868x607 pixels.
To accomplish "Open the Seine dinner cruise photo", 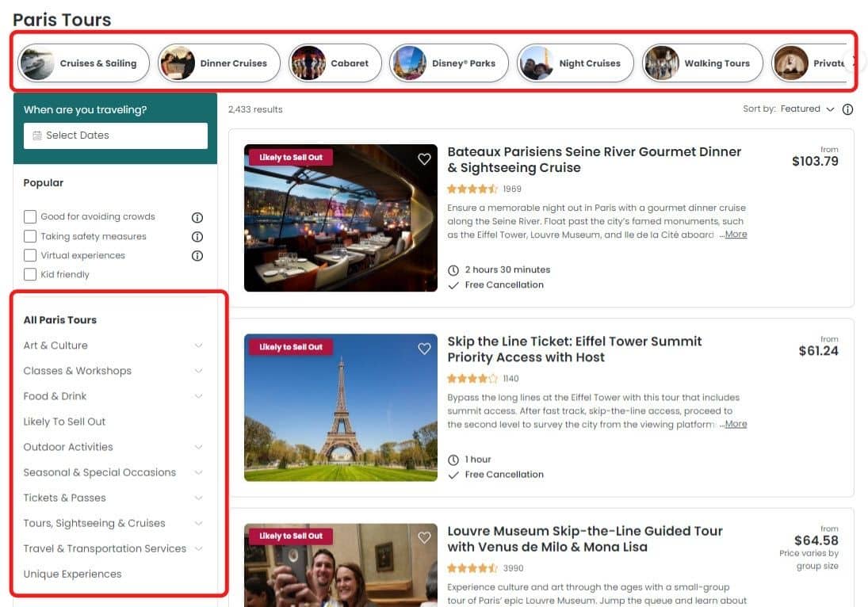I will [x=340, y=218].
